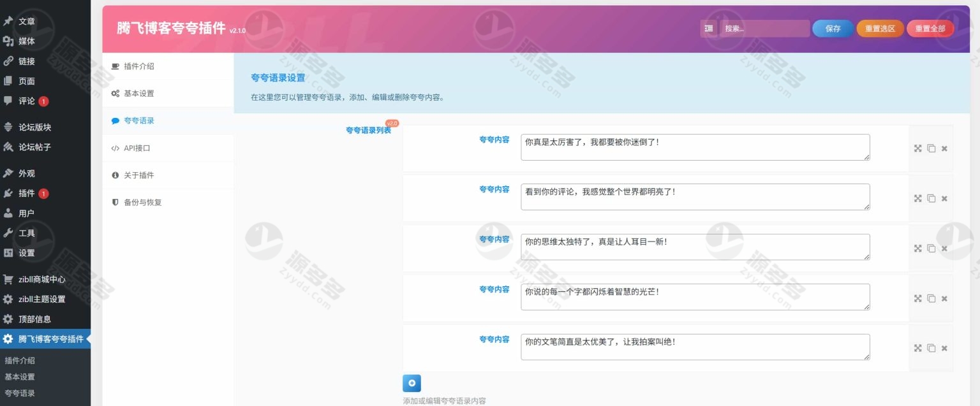980x406 pixels.
Task: Open the 插件介绍 tab in plugin panel
Action: (138, 66)
